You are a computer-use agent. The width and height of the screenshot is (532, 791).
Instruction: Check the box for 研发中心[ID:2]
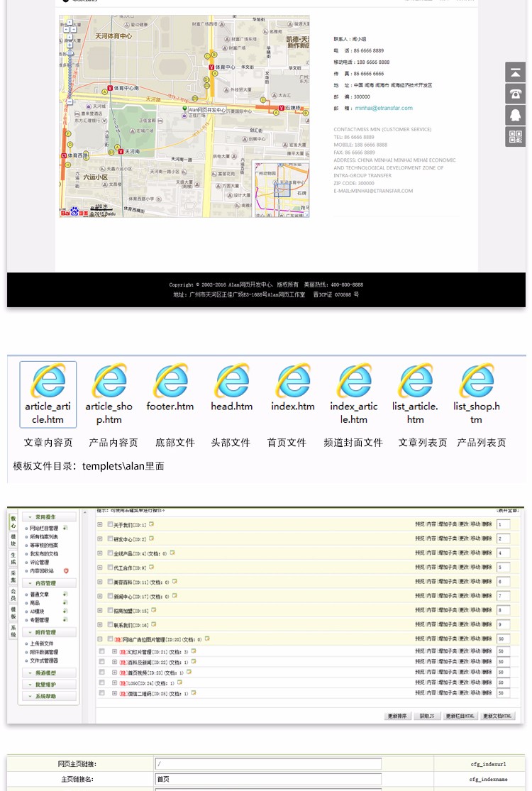(110, 538)
